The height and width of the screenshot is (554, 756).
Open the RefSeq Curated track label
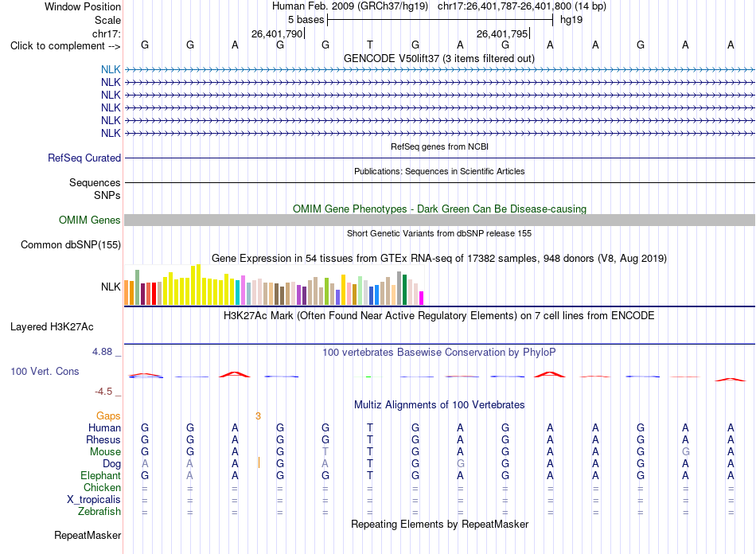tap(84, 158)
